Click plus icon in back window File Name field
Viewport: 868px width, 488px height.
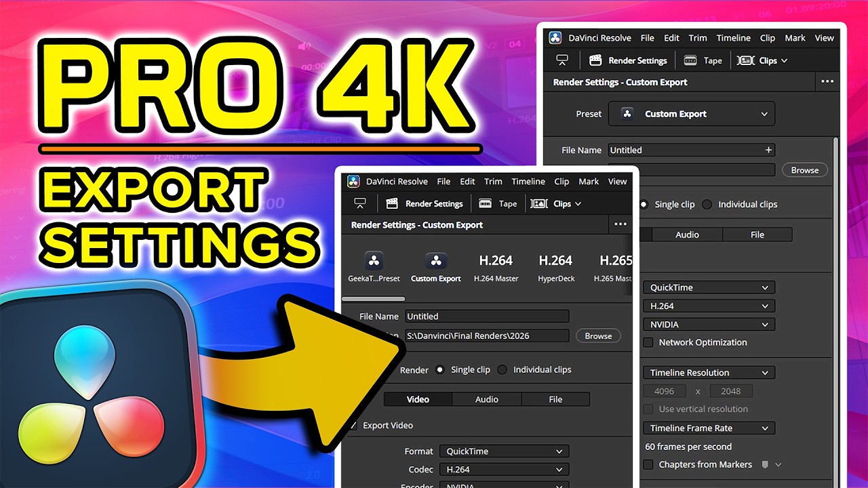[x=768, y=150]
